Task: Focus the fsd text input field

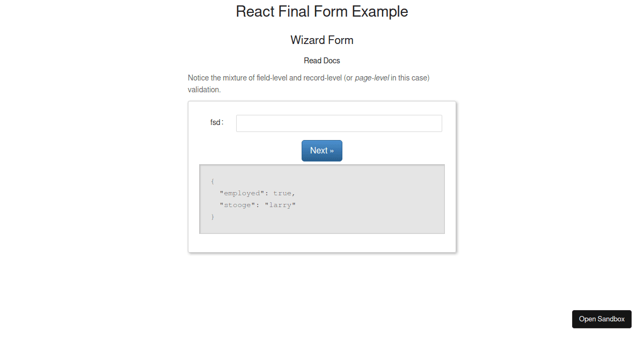Action: [x=339, y=123]
